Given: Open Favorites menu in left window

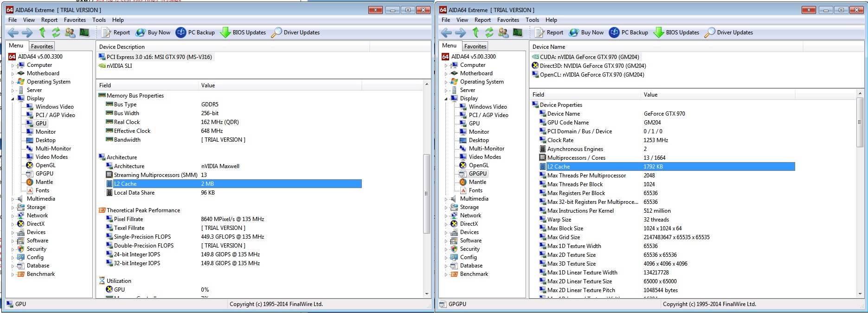Looking at the screenshot, I should click(x=75, y=20).
